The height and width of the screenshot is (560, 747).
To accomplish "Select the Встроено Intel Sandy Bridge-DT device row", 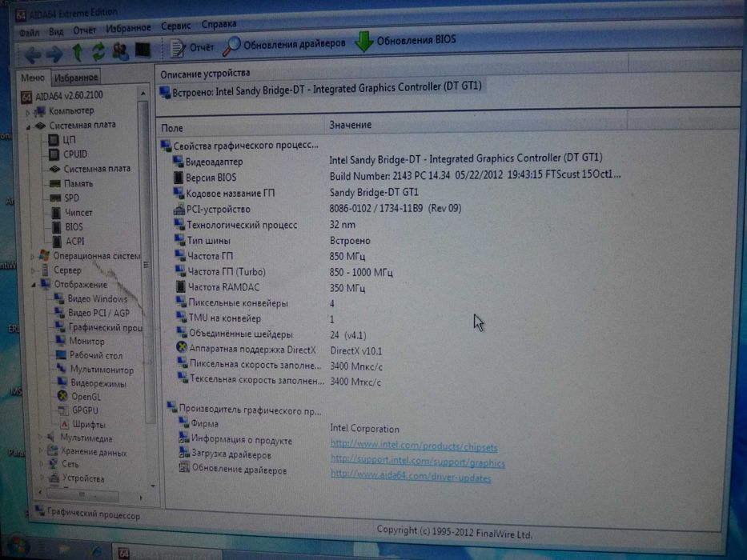I will pyautogui.click(x=321, y=90).
